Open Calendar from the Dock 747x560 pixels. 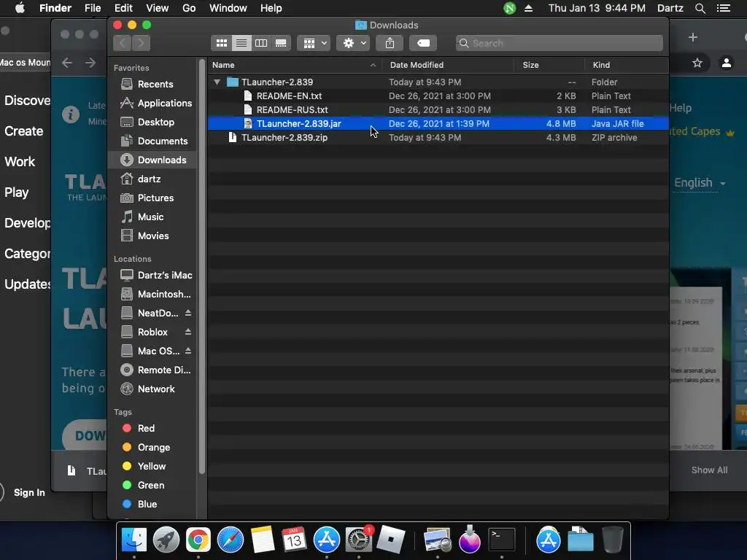pyautogui.click(x=294, y=540)
